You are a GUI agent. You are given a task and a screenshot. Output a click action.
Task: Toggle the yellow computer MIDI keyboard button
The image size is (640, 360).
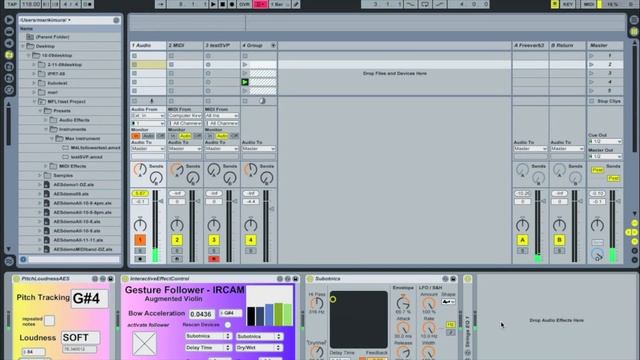(555, 4)
